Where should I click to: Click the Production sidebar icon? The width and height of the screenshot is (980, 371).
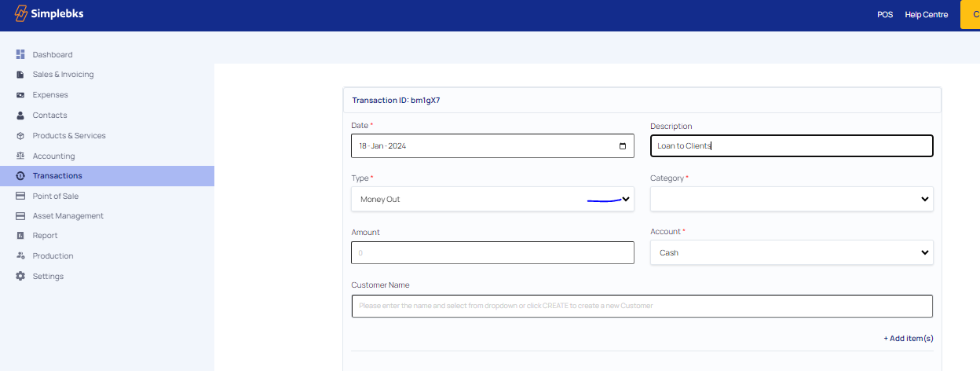(x=20, y=255)
